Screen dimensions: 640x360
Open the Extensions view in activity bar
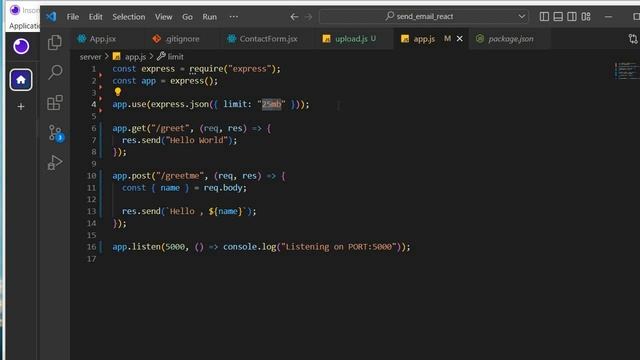[x=55, y=102]
